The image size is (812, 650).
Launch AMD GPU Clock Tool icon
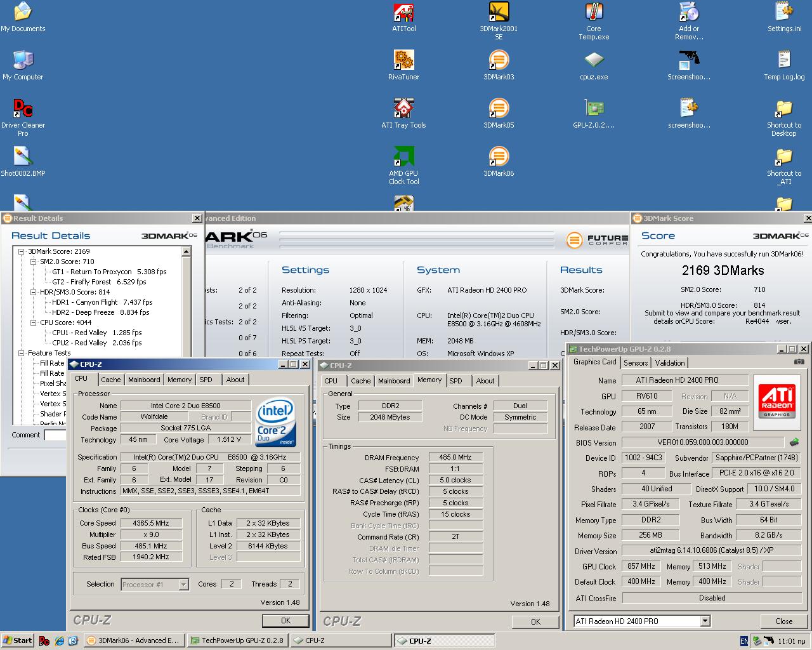[x=403, y=166]
